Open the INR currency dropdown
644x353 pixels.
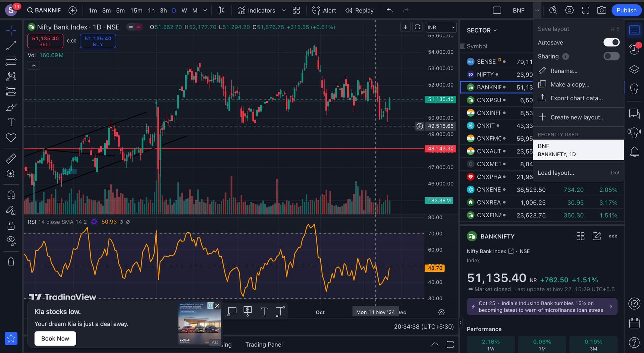(x=441, y=27)
